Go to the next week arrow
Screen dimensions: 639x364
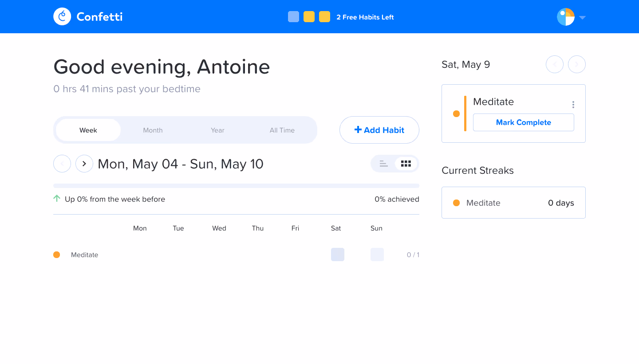point(84,164)
